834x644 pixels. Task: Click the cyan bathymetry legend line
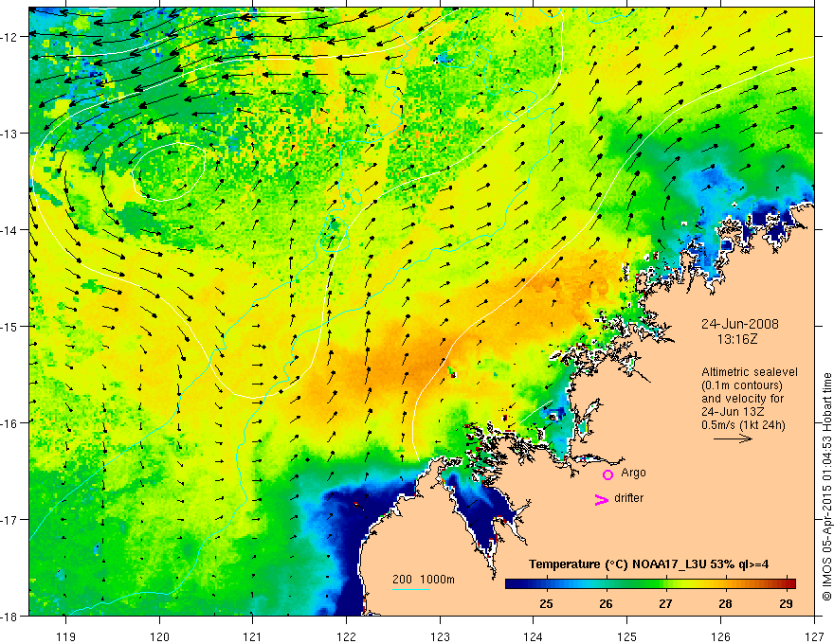click(x=411, y=589)
